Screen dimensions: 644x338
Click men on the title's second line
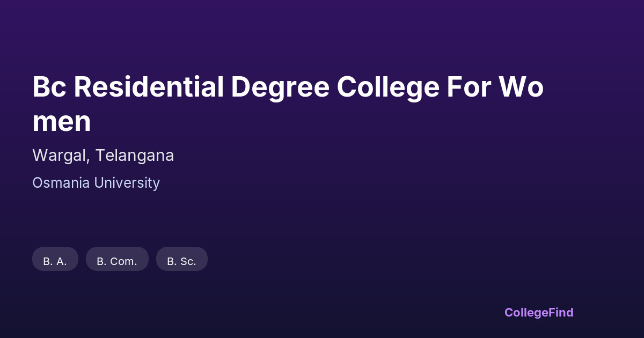[62, 122]
